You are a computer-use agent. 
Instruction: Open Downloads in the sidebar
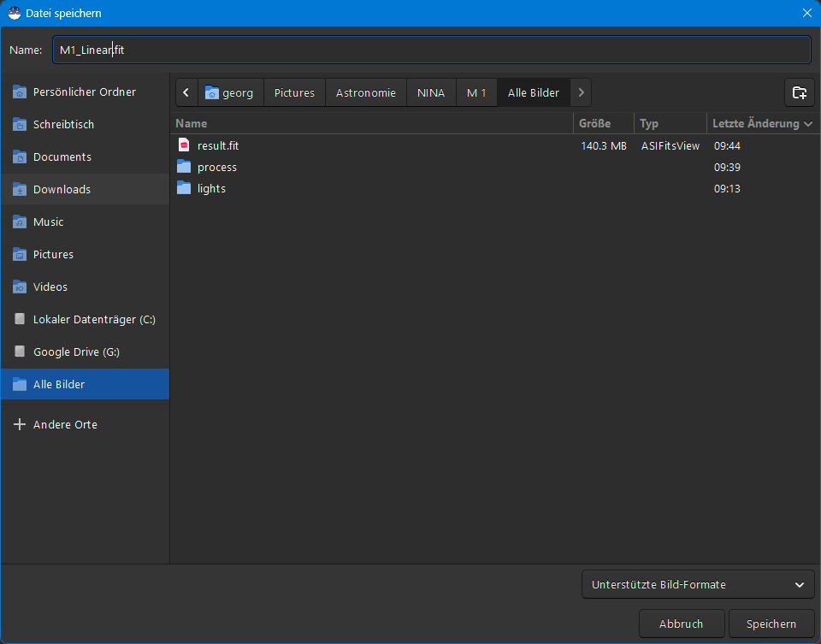62,189
